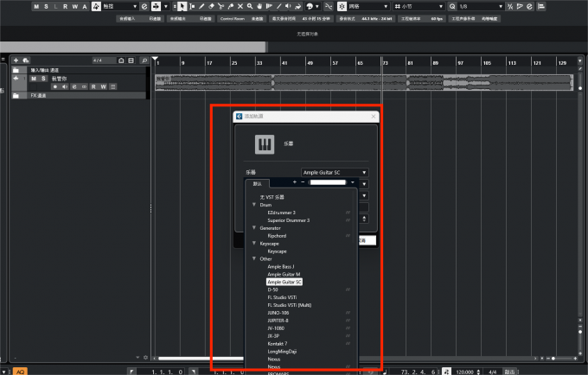This screenshot has width=588, height=375.
Task: Click the piano instrument icon in dialog
Action: (x=265, y=144)
